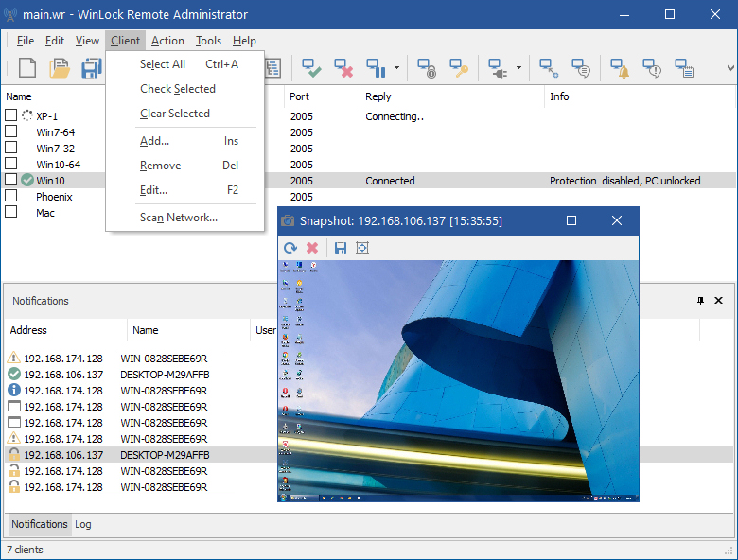Sort the client list by the Reply column
This screenshot has width=738, height=560.
378,96
